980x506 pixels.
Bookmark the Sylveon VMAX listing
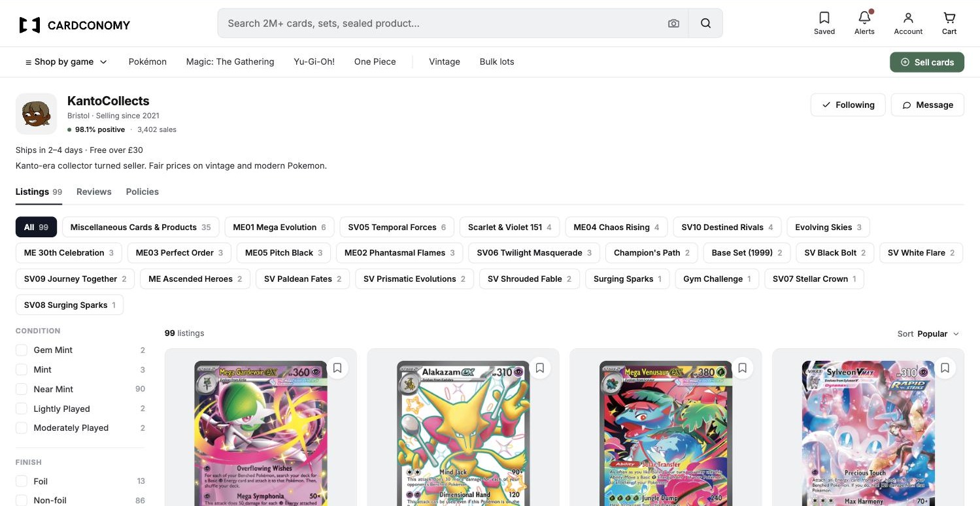pos(945,368)
